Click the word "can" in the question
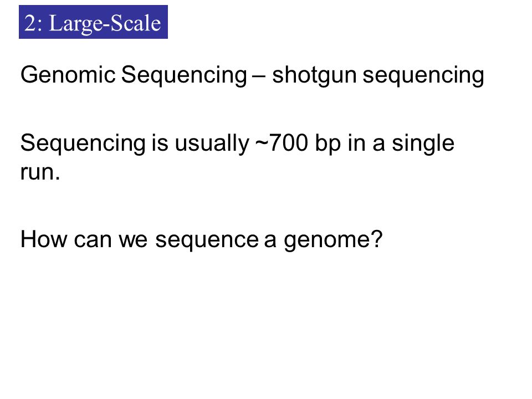Screen dimensions: 532x399 [x=93, y=240]
